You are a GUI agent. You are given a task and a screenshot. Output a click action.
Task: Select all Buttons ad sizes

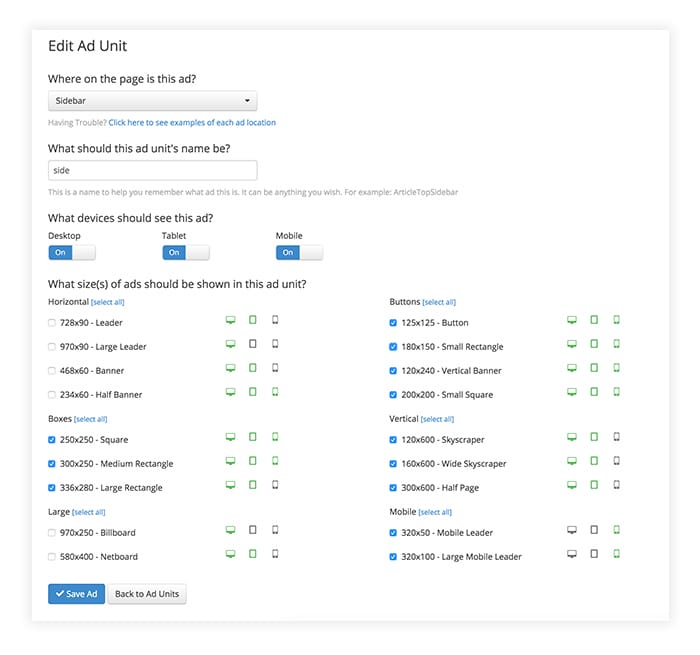[x=438, y=302]
